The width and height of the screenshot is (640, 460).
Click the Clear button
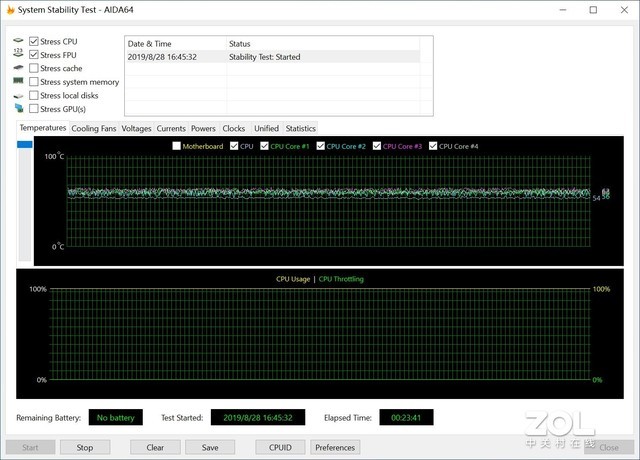155,447
